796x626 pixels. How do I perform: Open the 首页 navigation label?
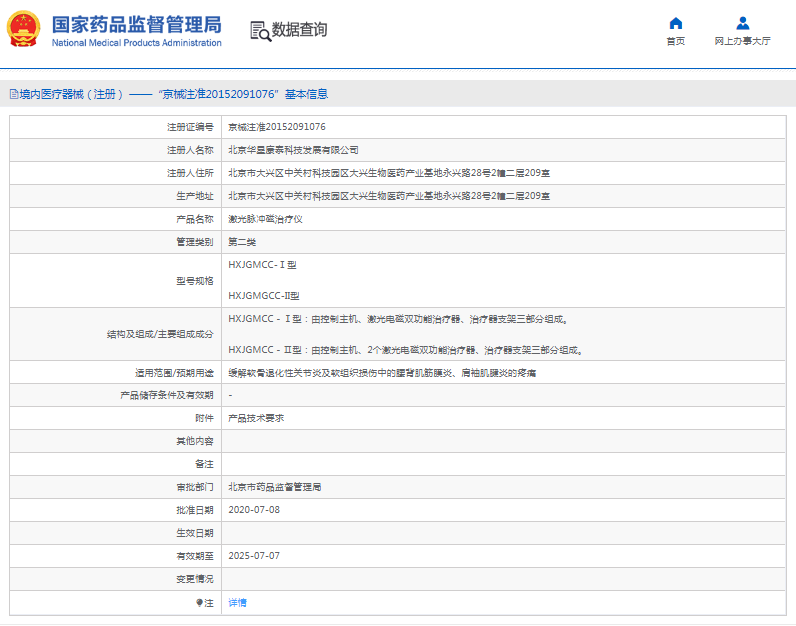[x=676, y=42]
